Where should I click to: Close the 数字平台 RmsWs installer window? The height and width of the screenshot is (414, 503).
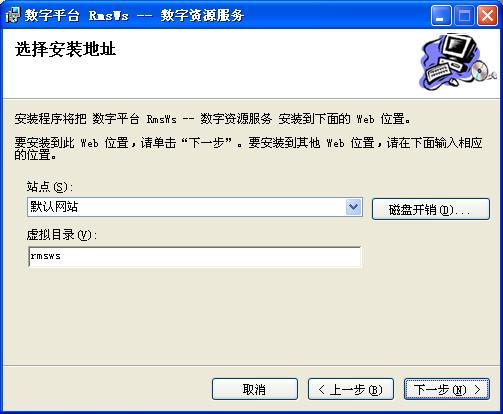click(x=487, y=16)
